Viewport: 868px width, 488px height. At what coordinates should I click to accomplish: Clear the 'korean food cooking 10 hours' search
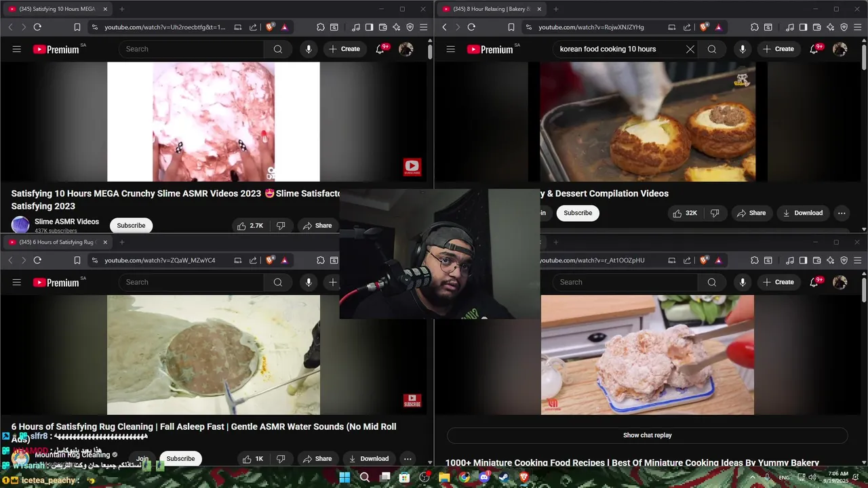690,49
